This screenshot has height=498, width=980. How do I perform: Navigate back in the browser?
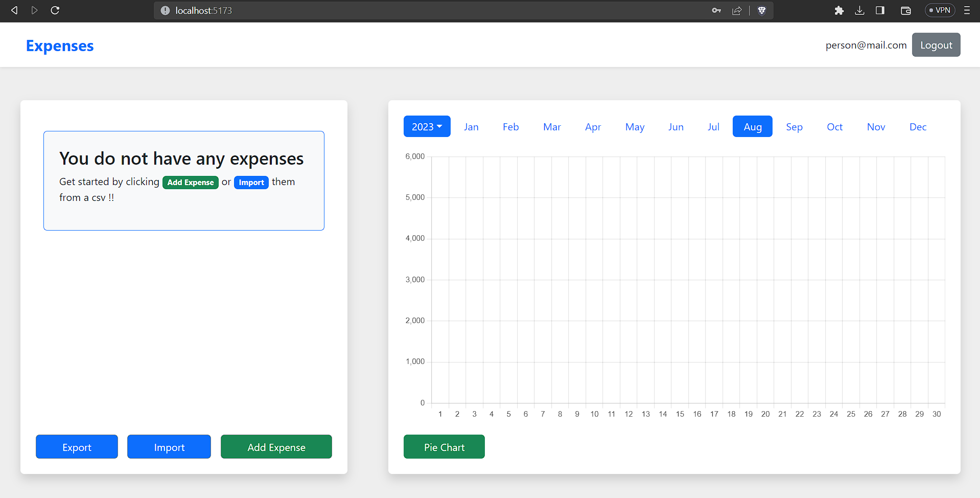tap(14, 10)
